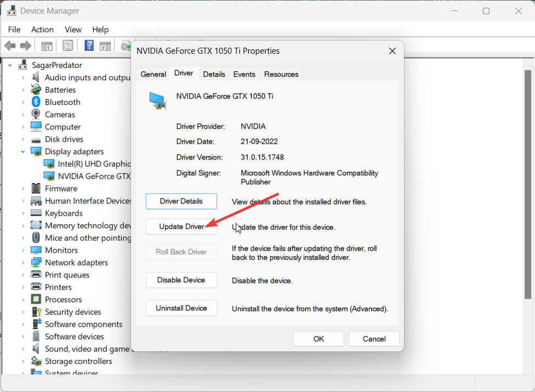The width and height of the screenshot is (535, 392).
Task: Expand the Processors tree node chevron
Action: tap(23, 299)
